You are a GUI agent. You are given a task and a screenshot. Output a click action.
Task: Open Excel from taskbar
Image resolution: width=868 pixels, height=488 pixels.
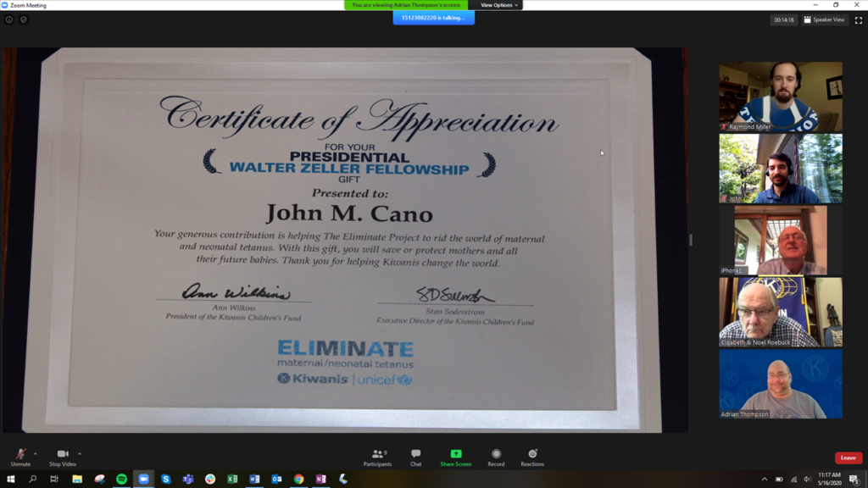[x=232, y=480]
